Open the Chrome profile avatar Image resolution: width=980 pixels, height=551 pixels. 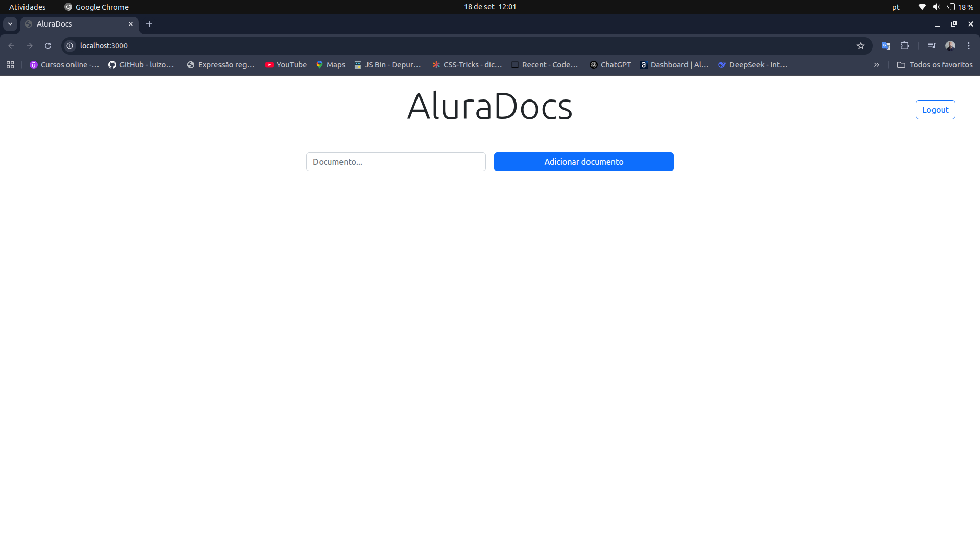tap(950, 46)
